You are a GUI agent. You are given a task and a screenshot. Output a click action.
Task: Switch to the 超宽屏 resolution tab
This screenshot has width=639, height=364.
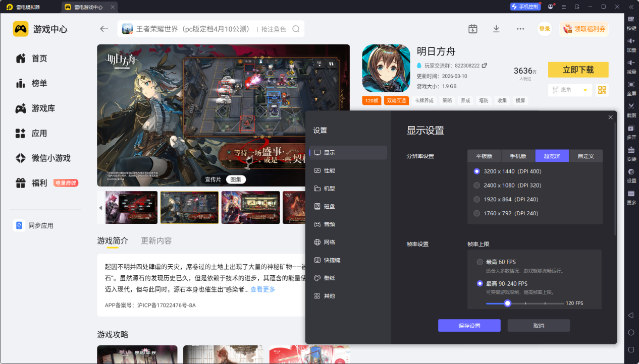click(552, 156)
